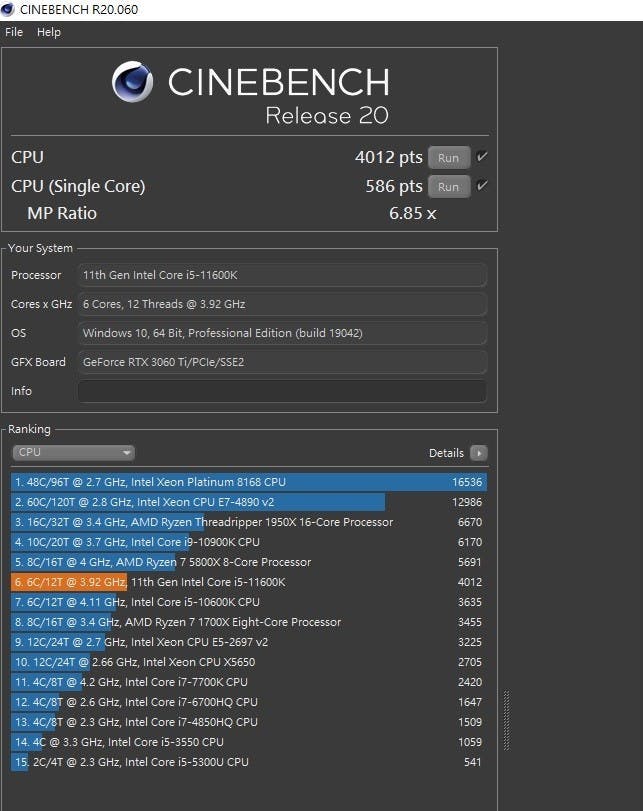Viewport: 643px width, 811px height.
Task: Select ranking row Intel Xeon Platinum 8168
Action: (248, 482)
